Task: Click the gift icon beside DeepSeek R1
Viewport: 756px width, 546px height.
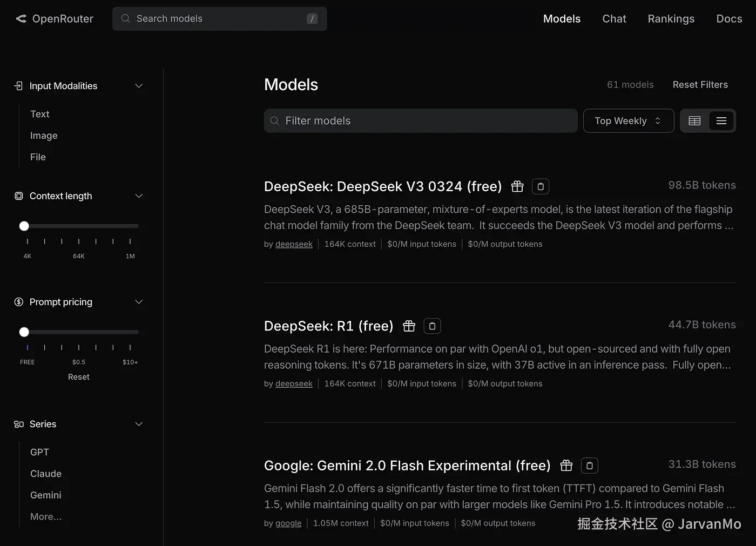Action: [409, 326]
